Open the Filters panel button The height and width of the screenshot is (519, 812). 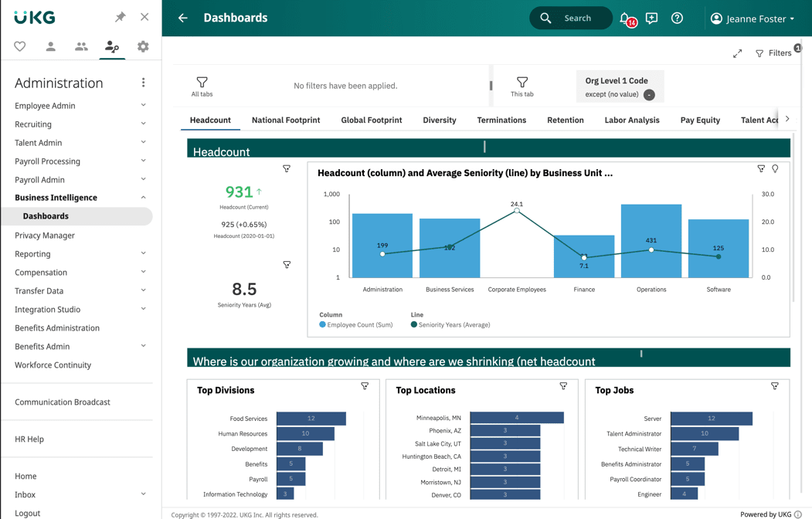click(x=773, y=53)
